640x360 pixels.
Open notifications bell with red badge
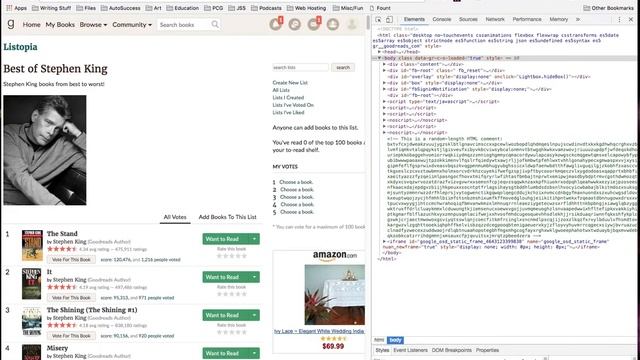[276, 24]
